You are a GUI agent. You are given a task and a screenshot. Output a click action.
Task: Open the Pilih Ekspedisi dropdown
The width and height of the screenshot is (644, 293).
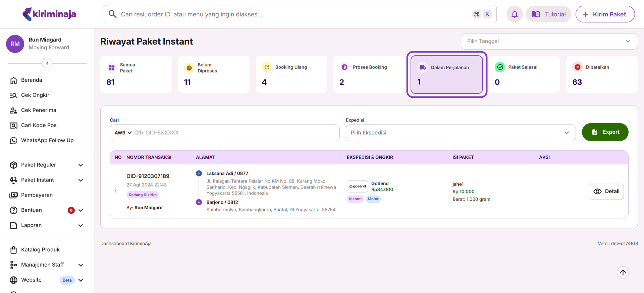point(460,133)
